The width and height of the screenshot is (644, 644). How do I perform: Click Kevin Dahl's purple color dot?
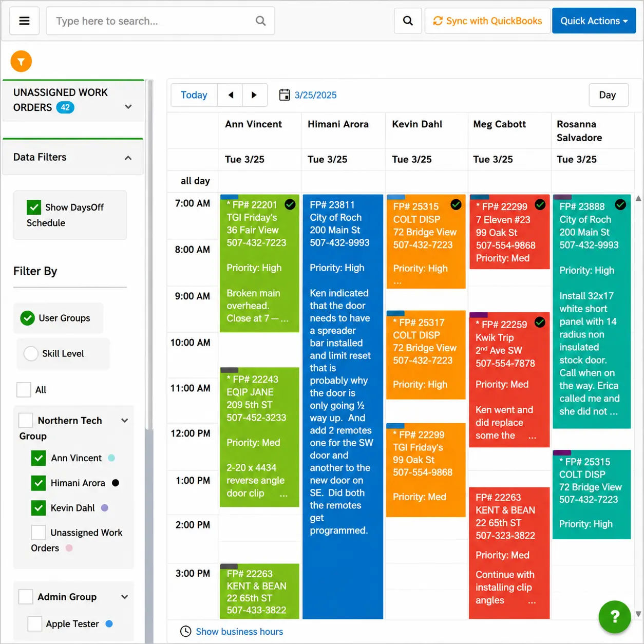pyautogui.click(x=105, y=508)
